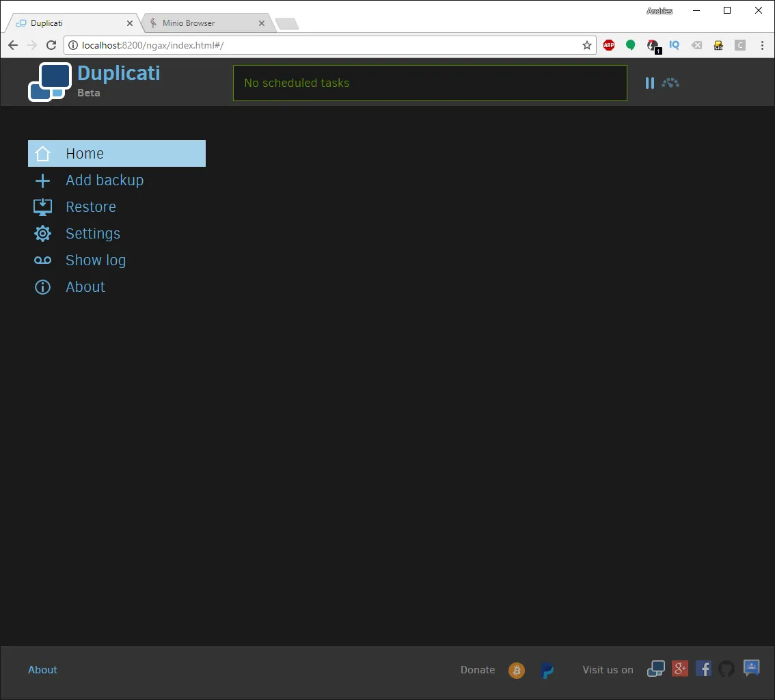
Task: Close the Duplicati browser tab
Action: pos(129,23)
